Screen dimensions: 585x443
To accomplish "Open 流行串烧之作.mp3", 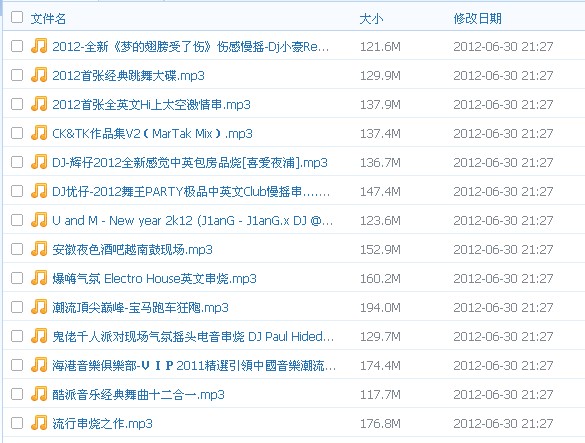I will [102, 424].
